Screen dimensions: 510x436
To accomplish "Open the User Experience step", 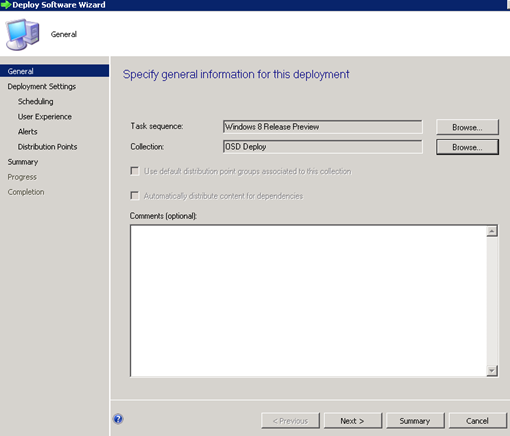I will [45, 117].
